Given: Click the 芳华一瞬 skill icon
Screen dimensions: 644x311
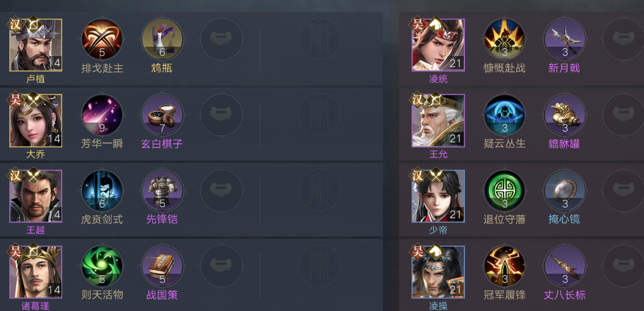Looking at the screenshot, I should [x=102, y=114].
